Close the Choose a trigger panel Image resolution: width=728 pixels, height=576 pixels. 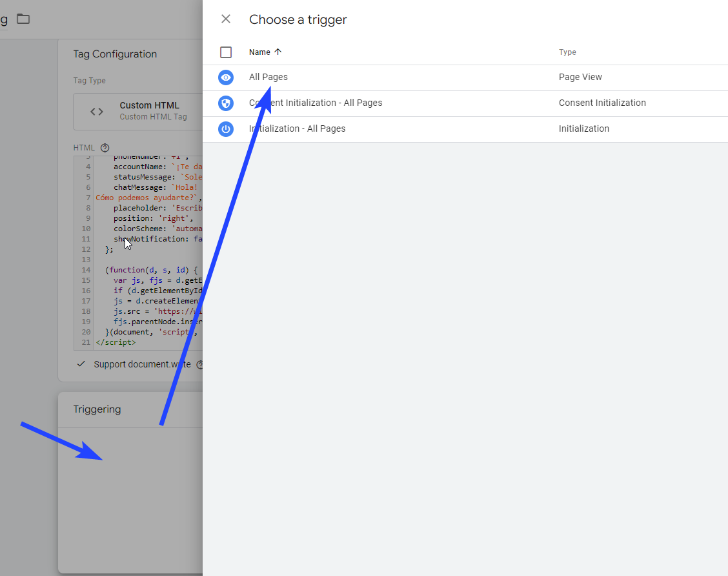226,19
